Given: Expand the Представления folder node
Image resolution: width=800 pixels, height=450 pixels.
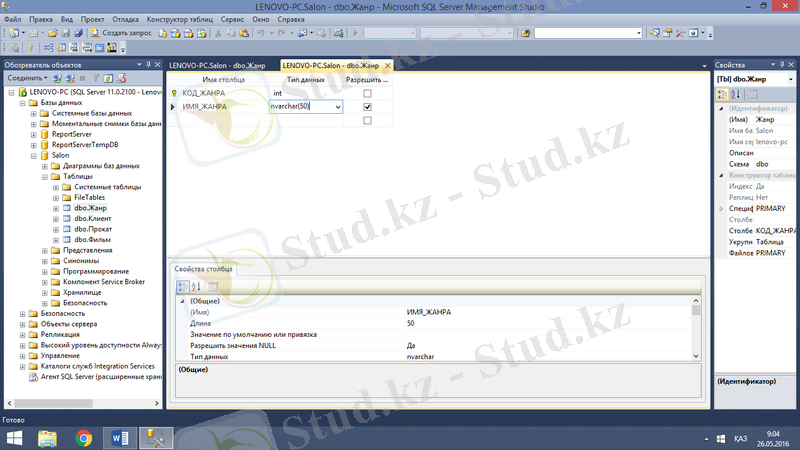Looking at the screenshot, I should 45,251.
